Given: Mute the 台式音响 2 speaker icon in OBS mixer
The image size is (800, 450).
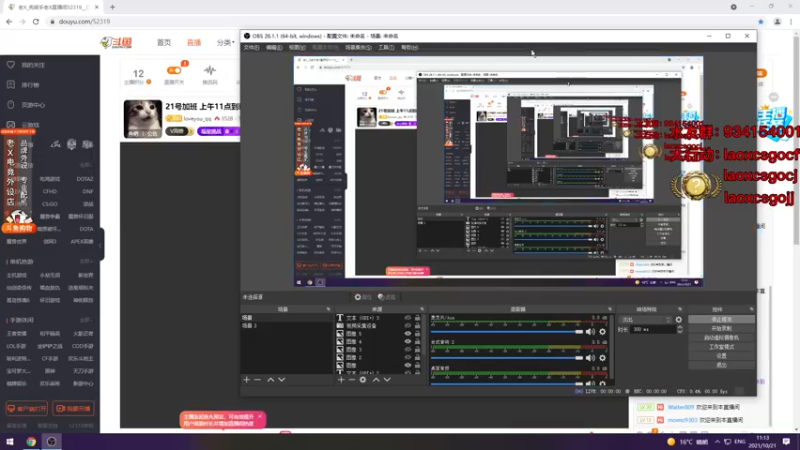Looking at the screenshot, I should pos(590,358).
